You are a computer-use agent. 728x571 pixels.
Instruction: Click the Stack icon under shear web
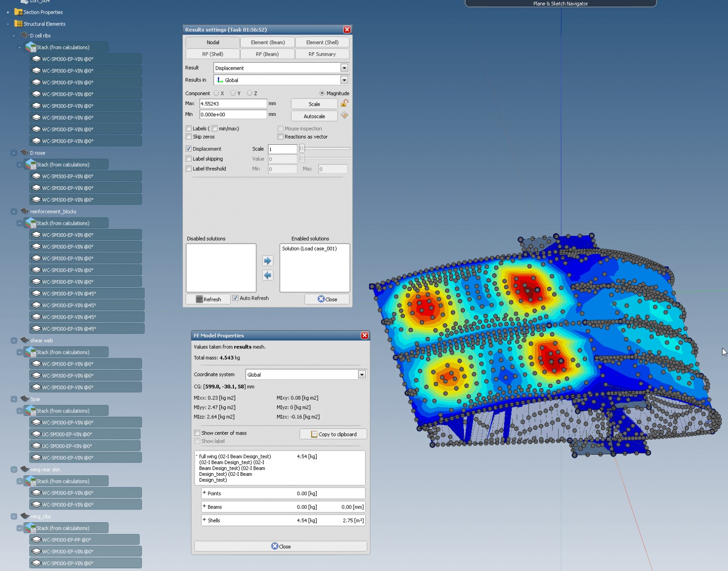pyautogui.click(x=30, y=352)
